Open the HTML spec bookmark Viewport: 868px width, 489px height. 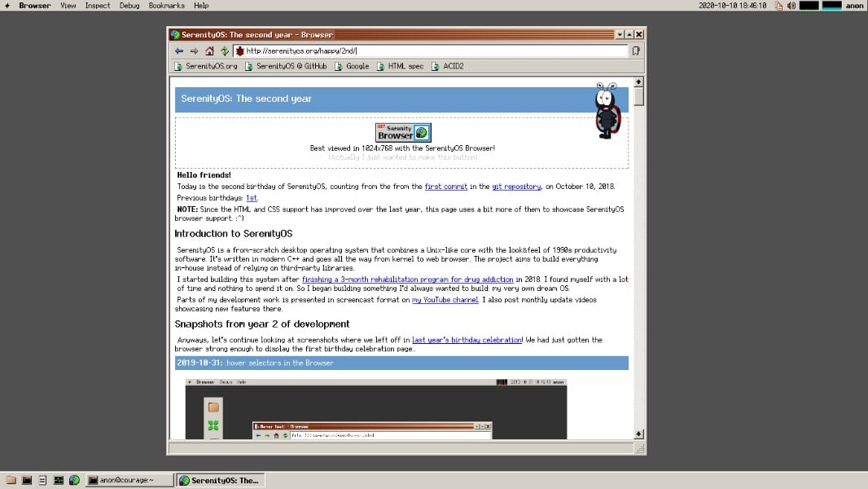[401, 66]
